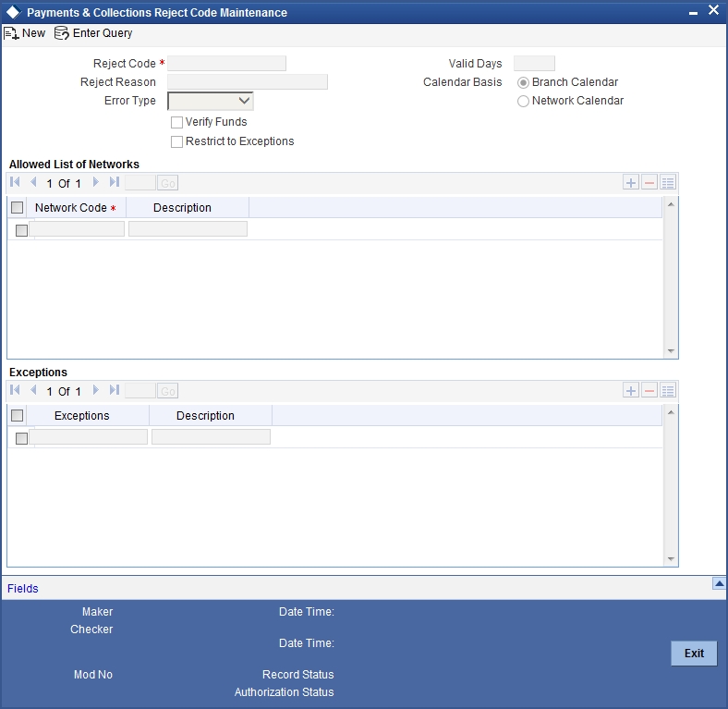Viewport: 728px width, 709px height.
Task: Click Network Code cell in first row
Action: (x=77, y=228)
